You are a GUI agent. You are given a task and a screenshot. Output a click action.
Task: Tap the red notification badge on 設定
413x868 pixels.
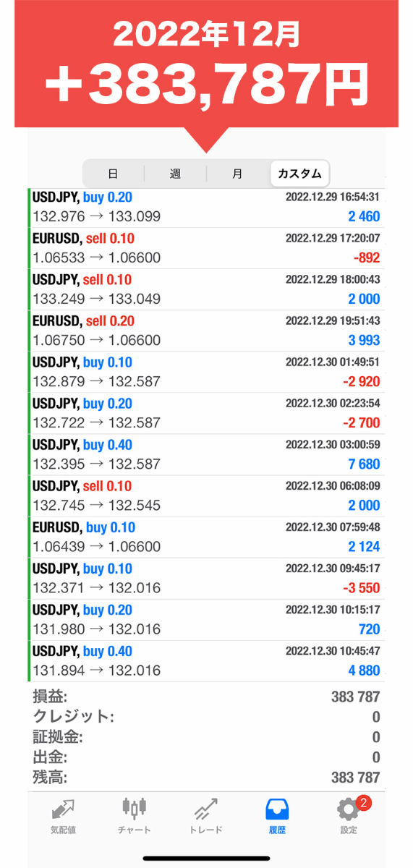(365, 803)
